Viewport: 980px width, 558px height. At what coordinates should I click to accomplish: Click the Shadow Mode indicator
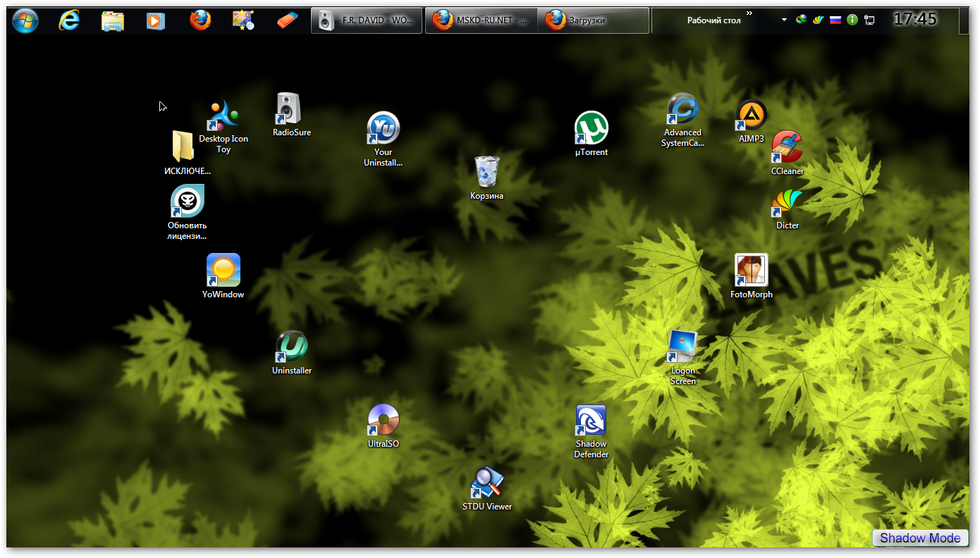(x=920, y=538)
